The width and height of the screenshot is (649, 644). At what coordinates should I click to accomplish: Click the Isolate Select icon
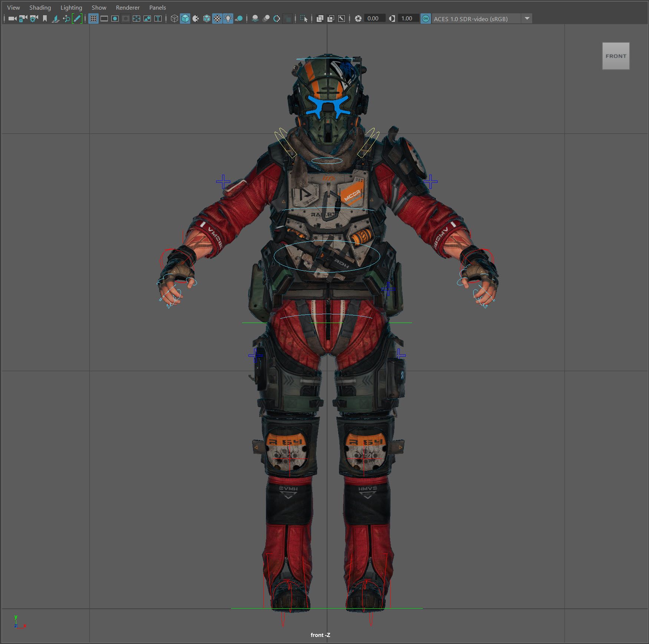point(304,19)
